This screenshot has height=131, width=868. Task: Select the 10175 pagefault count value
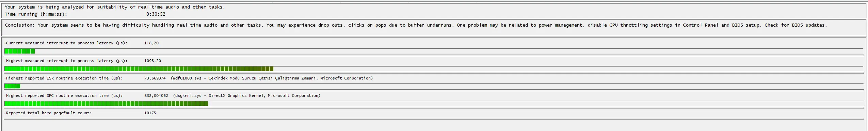[x=150, y=113]
